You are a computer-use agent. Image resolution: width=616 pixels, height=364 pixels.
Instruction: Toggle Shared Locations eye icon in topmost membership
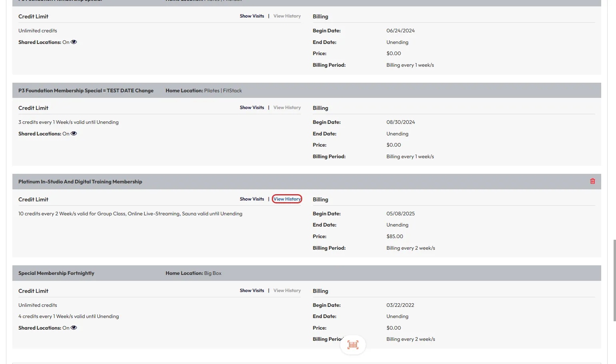click(74, 42)
